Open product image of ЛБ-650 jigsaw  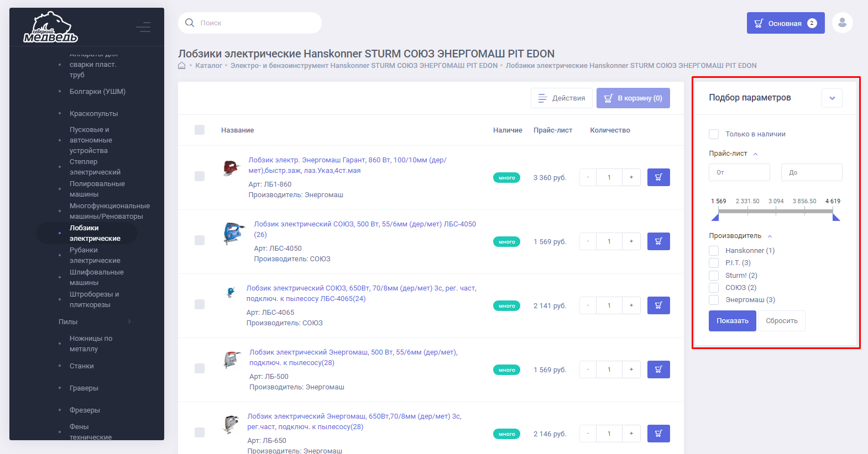pyautogui.click(x=231, y=424)
